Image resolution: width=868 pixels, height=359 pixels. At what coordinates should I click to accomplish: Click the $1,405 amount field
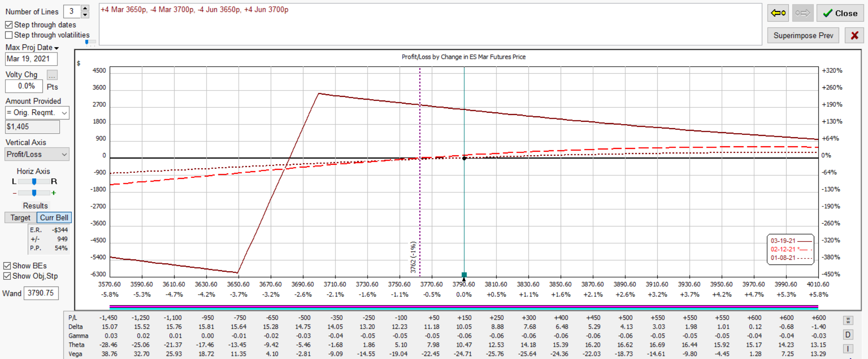coord(32,127)
